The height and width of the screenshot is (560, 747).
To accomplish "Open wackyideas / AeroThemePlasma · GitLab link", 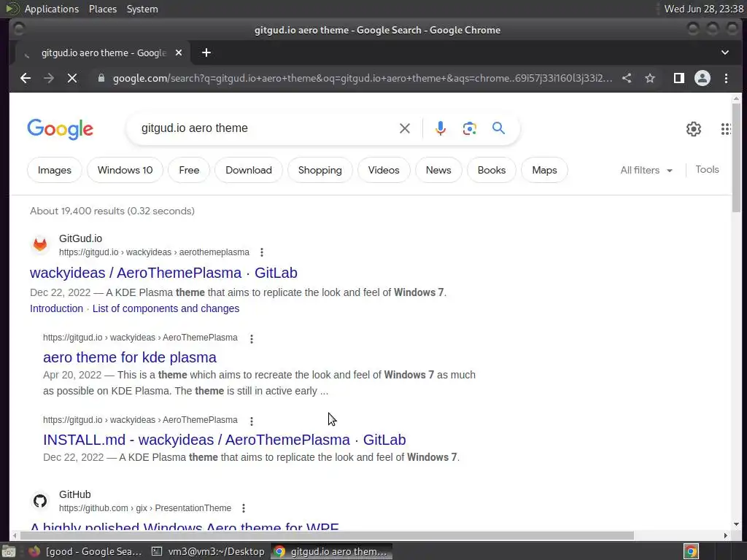I will tap(163, 273).
